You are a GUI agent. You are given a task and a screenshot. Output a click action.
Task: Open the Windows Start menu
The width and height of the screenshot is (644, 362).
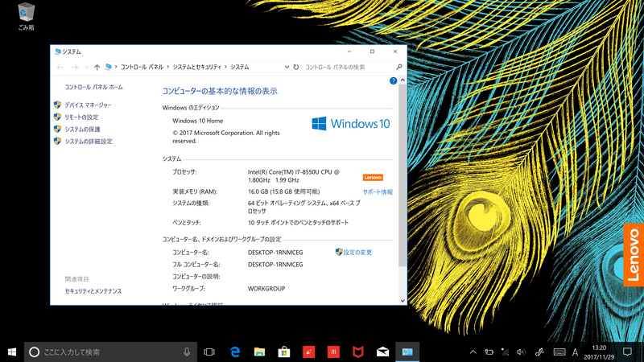point(12,352)
